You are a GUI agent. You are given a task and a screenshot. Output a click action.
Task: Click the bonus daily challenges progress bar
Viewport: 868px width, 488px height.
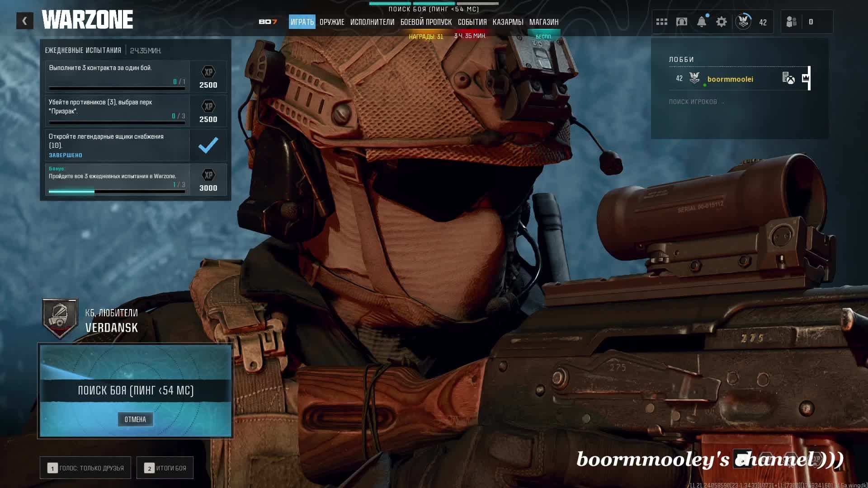coord(117,192)
